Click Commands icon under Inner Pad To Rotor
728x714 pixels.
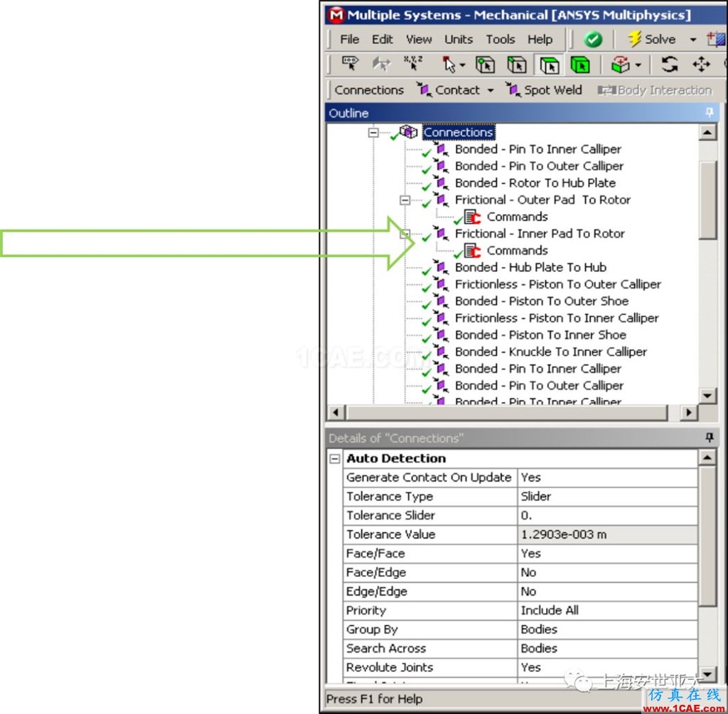pos(472,251)
